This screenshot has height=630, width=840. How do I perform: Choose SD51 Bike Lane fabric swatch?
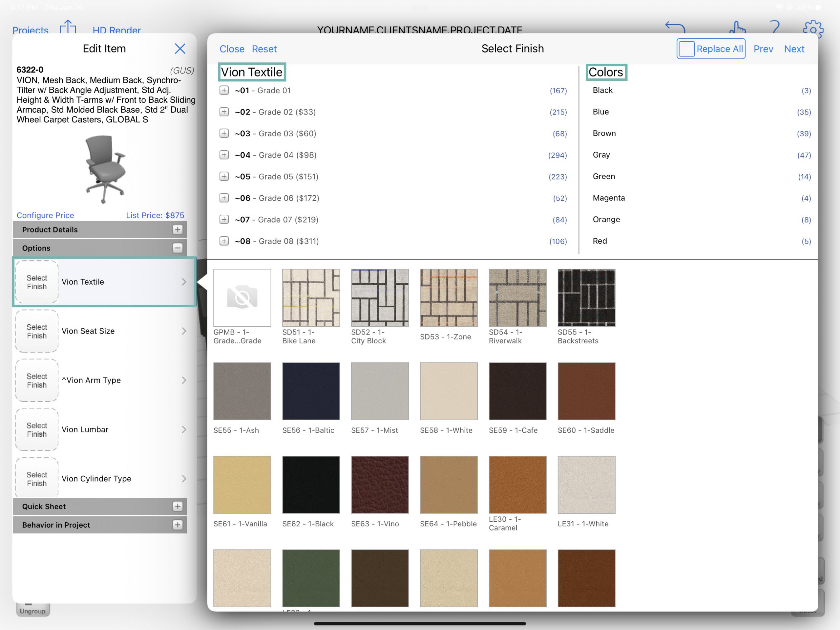311,298
